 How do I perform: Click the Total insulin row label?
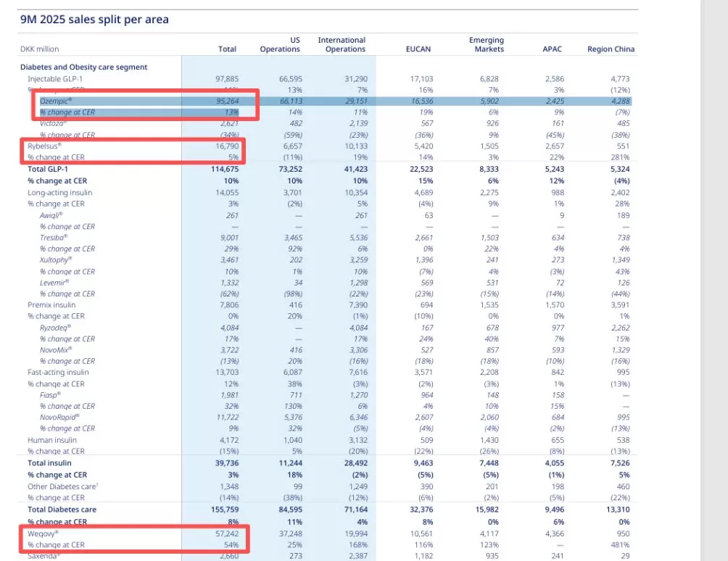click(x=51, y=462)
